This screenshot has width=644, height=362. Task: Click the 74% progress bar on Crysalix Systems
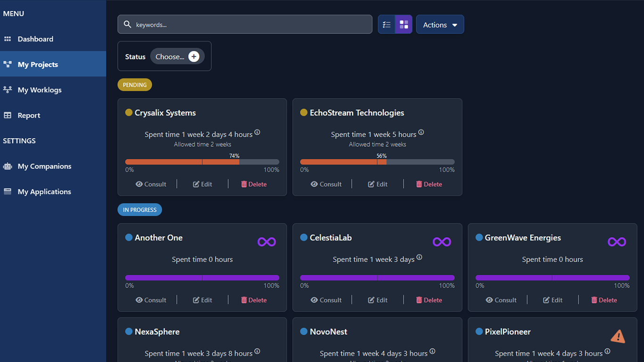202,162
